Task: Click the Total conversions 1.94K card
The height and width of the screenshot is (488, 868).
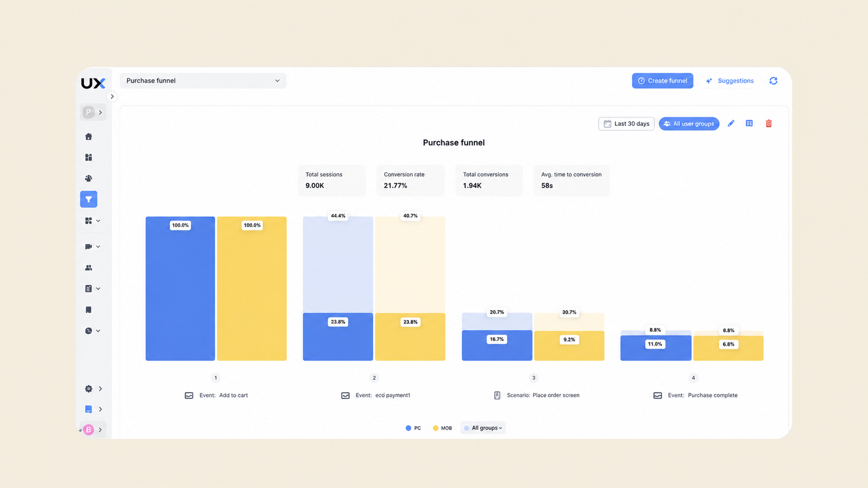Action: (489, 181)
